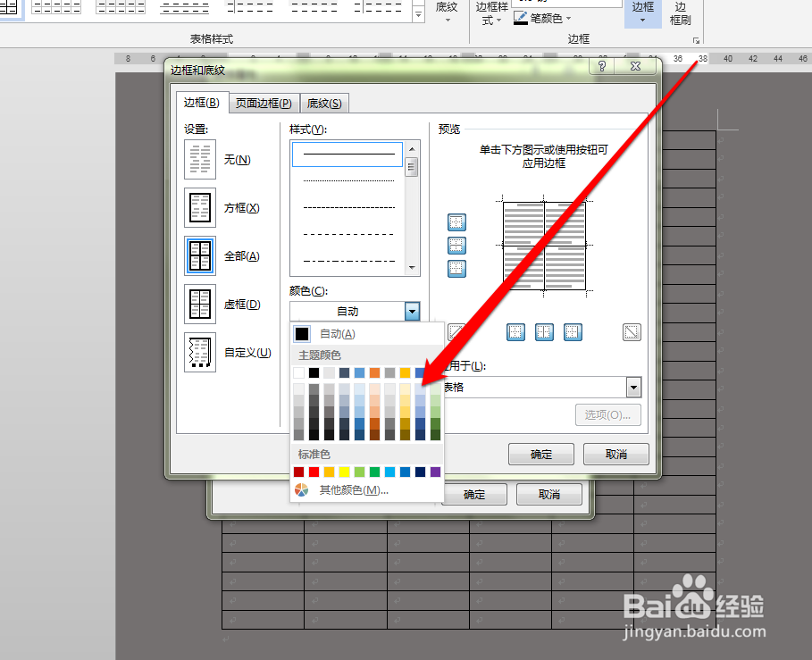
Task: Toggle the top border in preview
Action: 456,222
